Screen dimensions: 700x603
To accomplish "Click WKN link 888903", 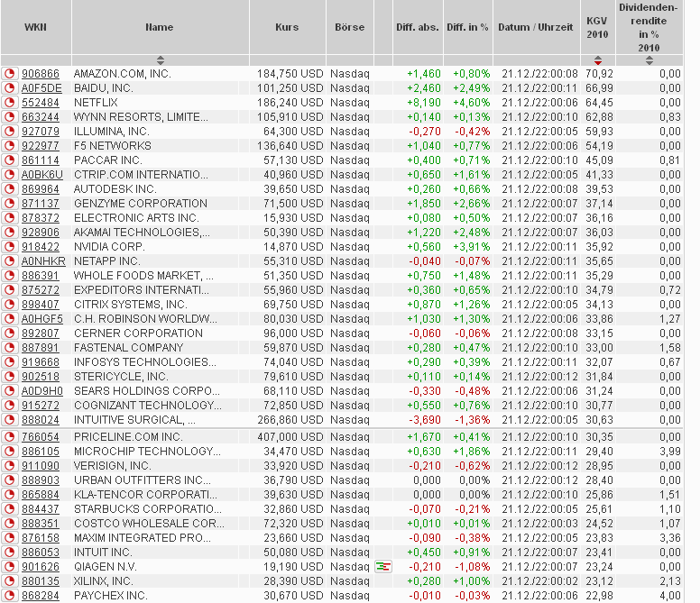I will coord(41,480).
